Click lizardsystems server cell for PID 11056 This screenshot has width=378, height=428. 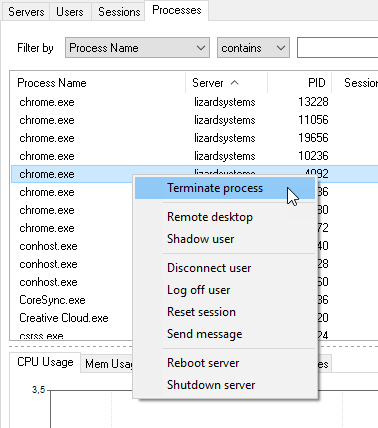[x=225, y=120]
